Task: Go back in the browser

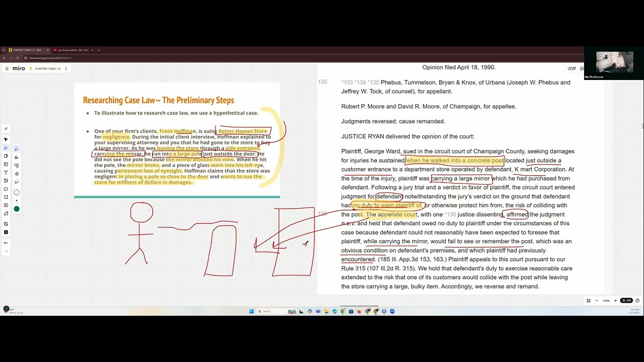Action: 4,58
